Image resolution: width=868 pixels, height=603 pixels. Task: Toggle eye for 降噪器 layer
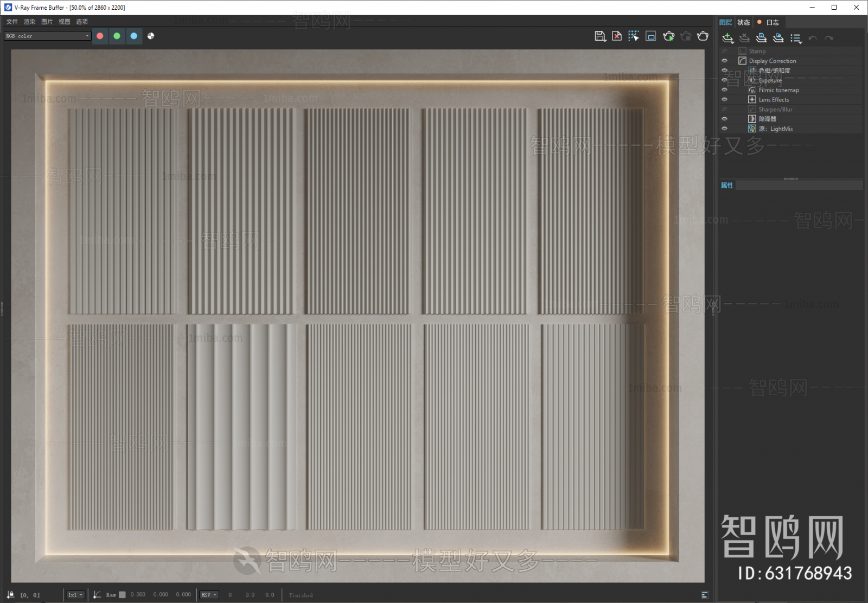coord(724,119)
